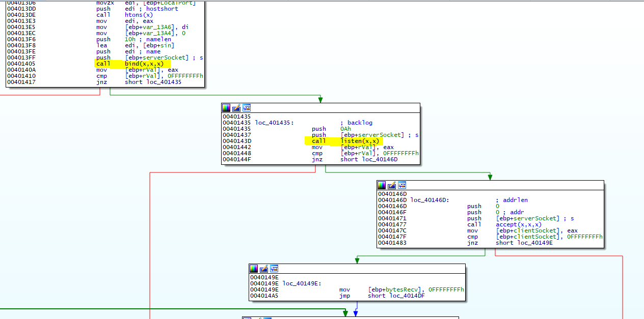Click the address 0040143D in listen block
This screenshot has width=644, height=319.
coord(236,141)
